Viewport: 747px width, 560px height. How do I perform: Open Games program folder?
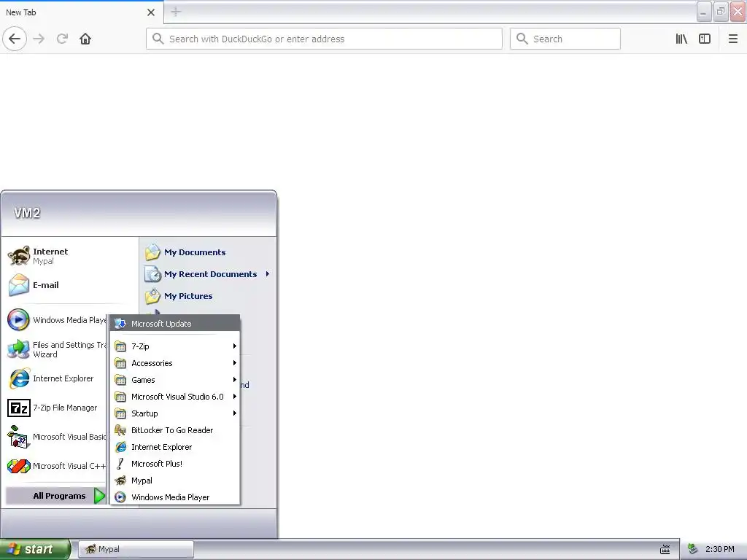pyautogui.click(x=175, y=380)
